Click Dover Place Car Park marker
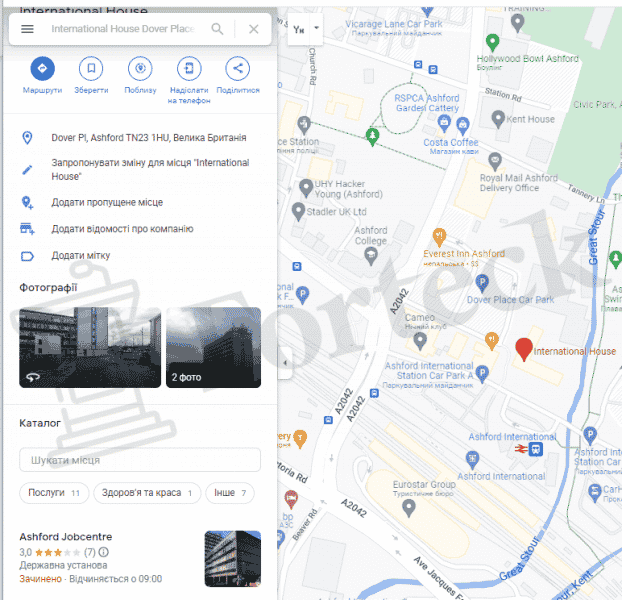Image resolution: width=622 pixels, height=600 pixels. tap(482, 283)
